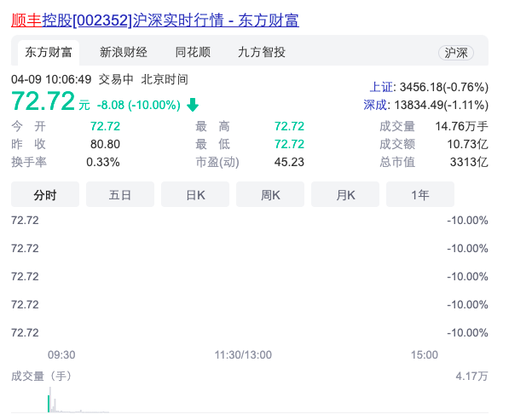This screenshot has width=532, height=420.
Task: Click the tallest volume bar in chart
Action: tap(50, 400)
